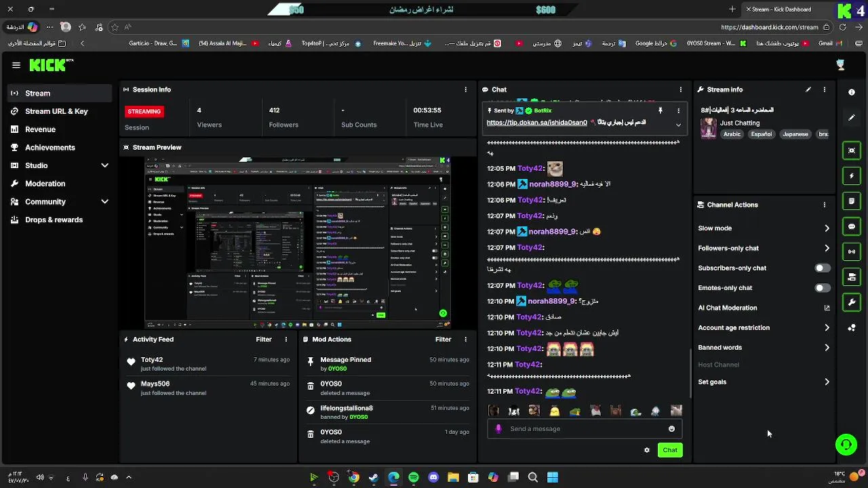Expand the pinned message with chevron
Viewport: 868px width, 488px height.
coord(678,125)
